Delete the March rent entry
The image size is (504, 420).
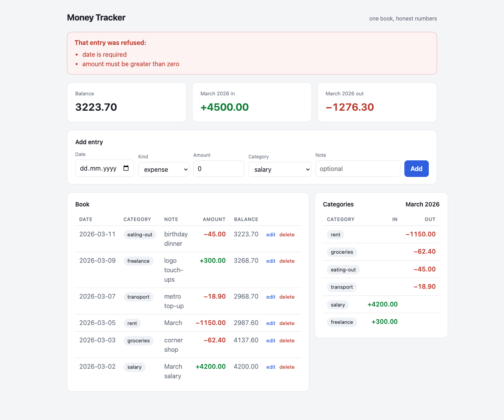point(287,323)
